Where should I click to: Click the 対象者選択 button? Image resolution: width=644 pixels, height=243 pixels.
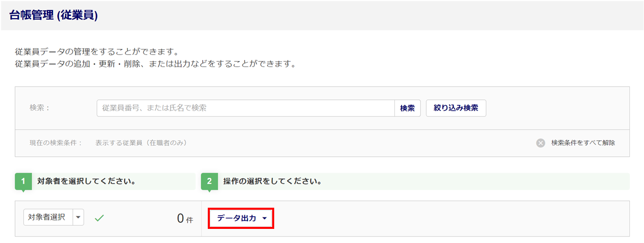(48, 217)
